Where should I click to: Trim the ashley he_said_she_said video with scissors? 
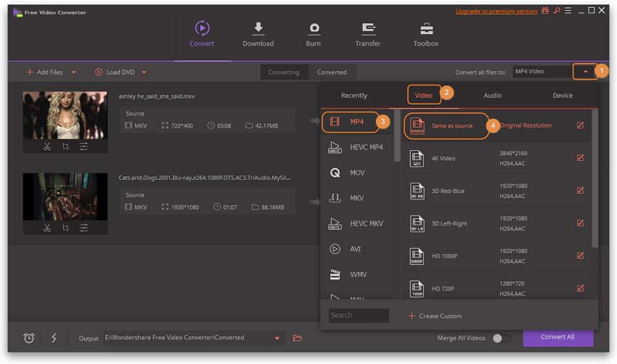pos(47,146)
